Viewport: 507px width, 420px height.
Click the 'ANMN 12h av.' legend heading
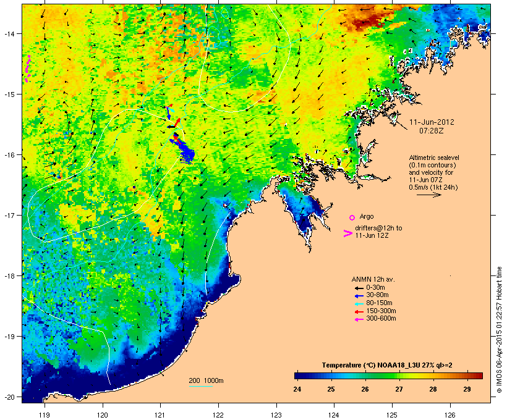click(373, 279)
